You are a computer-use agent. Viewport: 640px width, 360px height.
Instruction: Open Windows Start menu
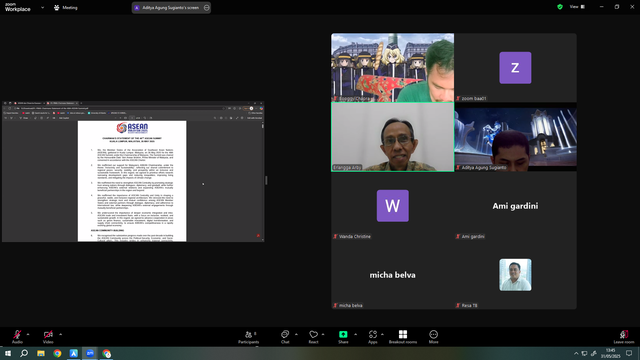(8, 353)
